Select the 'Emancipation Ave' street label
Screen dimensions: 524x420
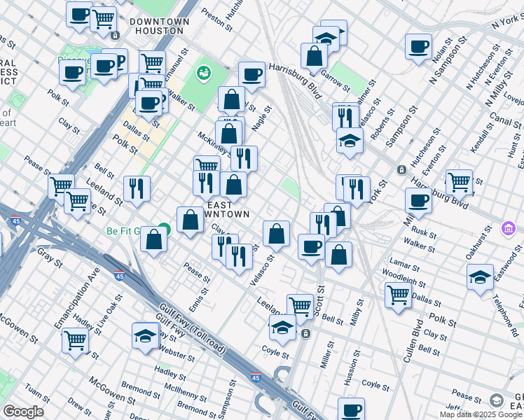[x=77, y=298]
